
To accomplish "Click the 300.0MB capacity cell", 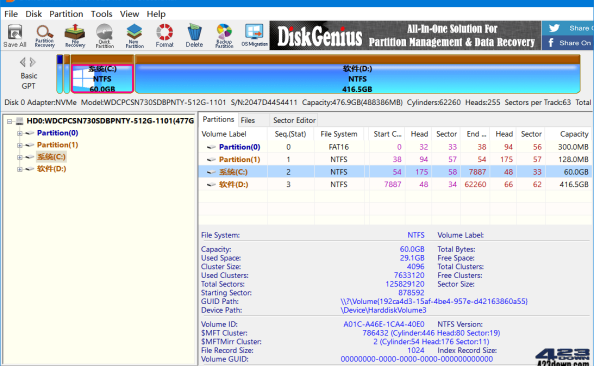I will coord(573,147).
